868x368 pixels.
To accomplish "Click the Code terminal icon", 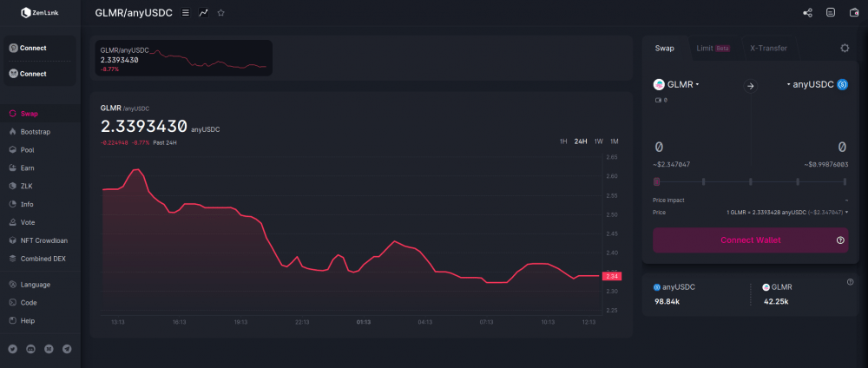I will [13, 303].
